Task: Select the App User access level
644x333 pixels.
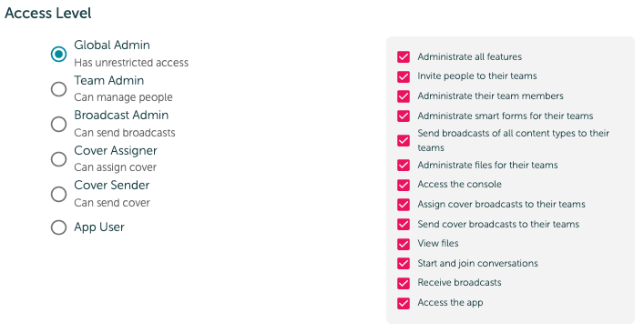Action: [x=58, y=227]
